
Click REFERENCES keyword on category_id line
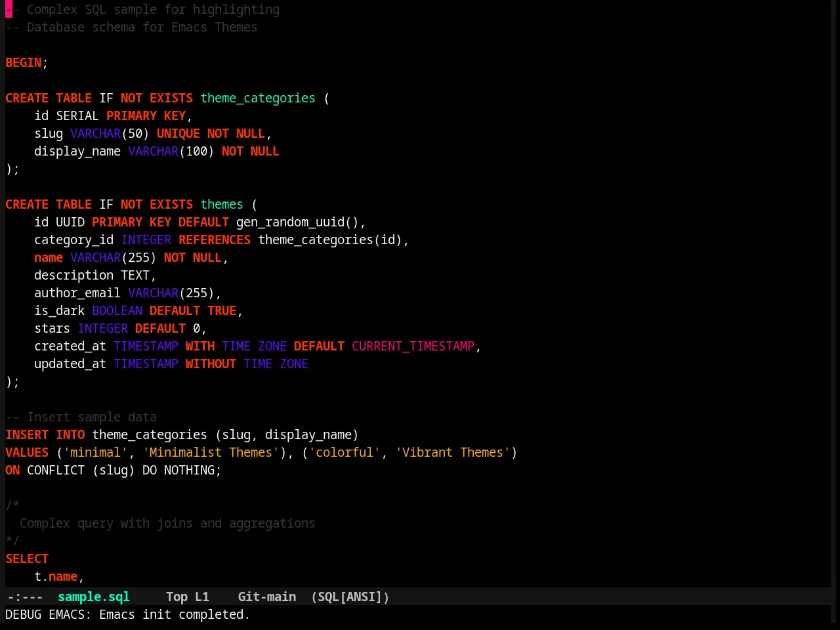click(215, 240)
